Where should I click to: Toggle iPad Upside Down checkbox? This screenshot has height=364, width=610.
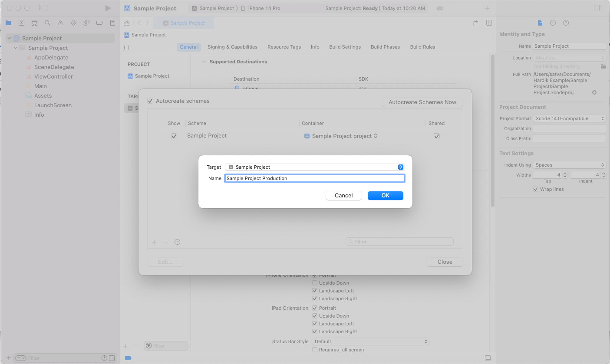[x=315, y=316]
